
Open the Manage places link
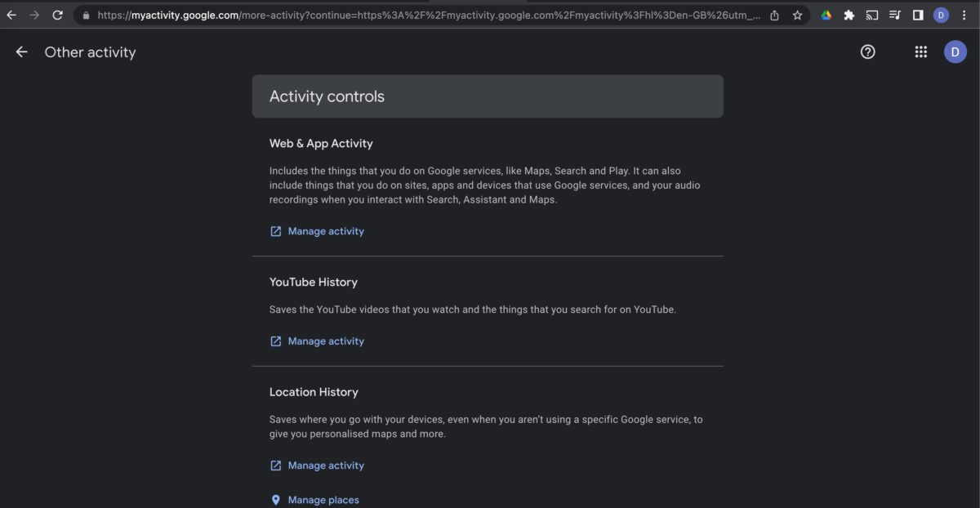[323, 500]
